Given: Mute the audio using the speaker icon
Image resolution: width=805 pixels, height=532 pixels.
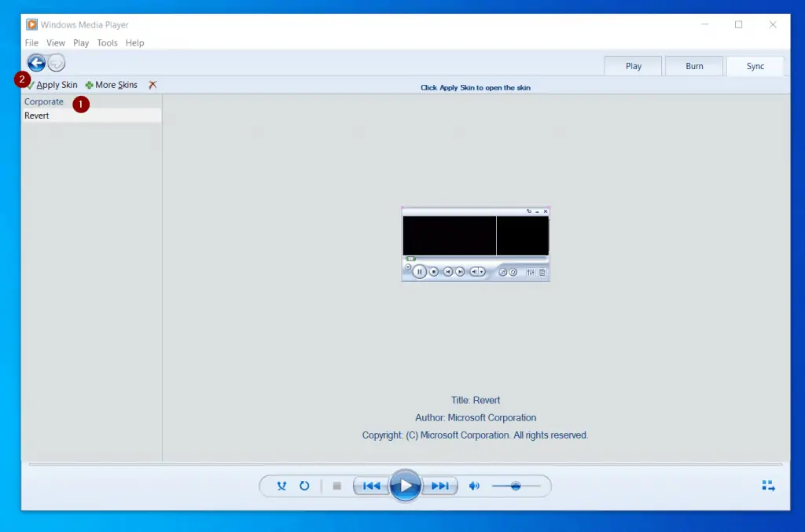Looking at the screenshot, I should click(x=474, y=486).
